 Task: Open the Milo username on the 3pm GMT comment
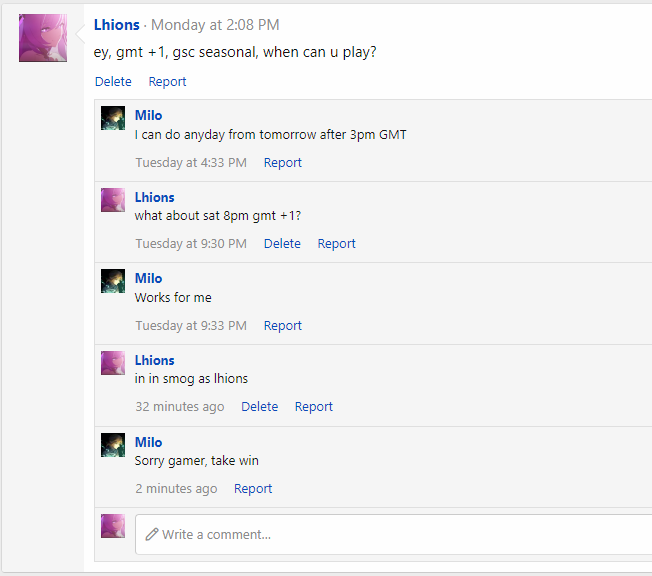pyautogui.click(x=148, y=115)
